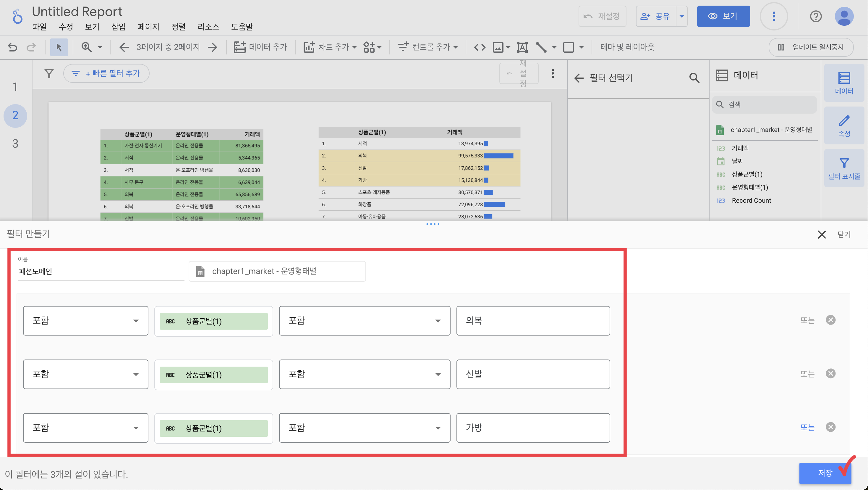The image size is (868, 490).
Task: Toggle the 필터 표시줄 filter bar
Action: click(844, 168)
